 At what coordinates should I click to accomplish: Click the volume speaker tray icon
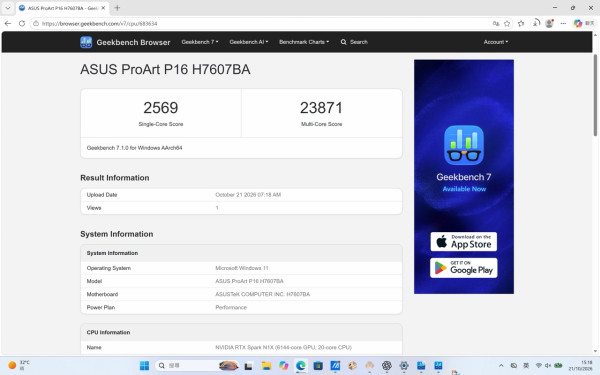pos(548,366)
